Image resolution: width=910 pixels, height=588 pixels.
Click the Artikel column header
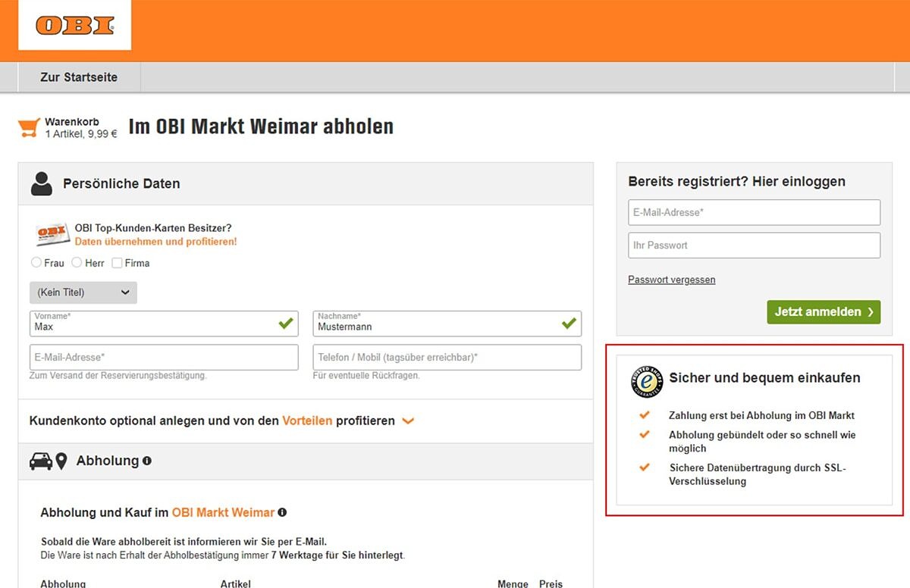[x=236, y=583]
